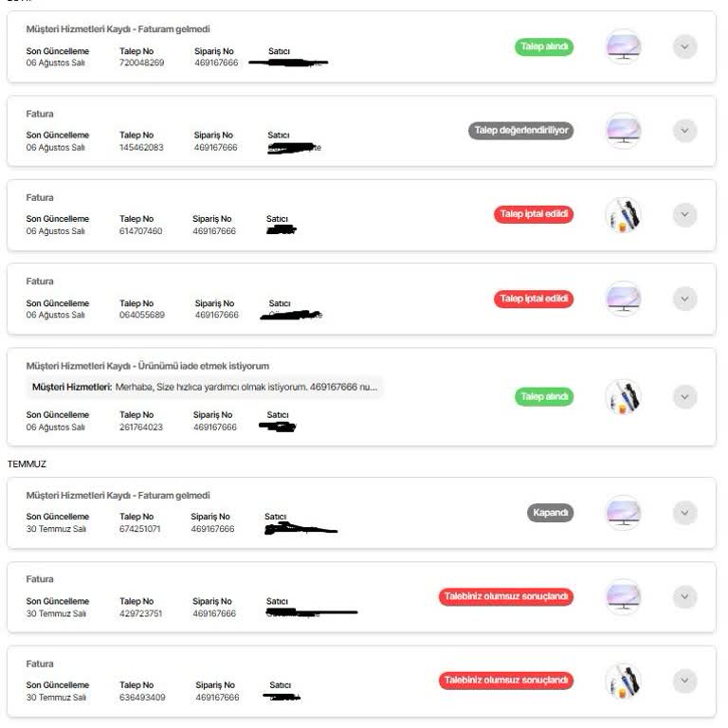
Task: Click monitor product image for request 720048269
Action: pos(623,46)
